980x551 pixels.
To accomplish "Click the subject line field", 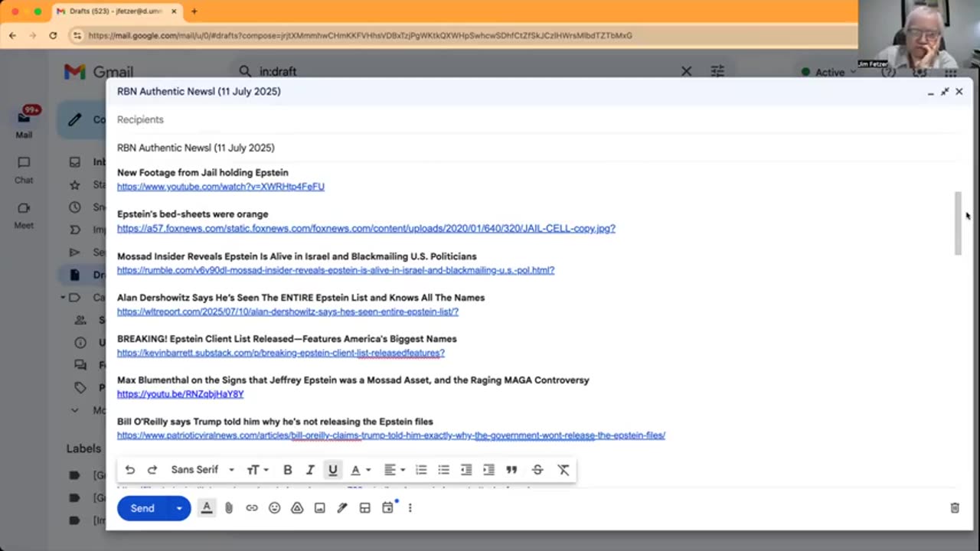I will [537, 148].
